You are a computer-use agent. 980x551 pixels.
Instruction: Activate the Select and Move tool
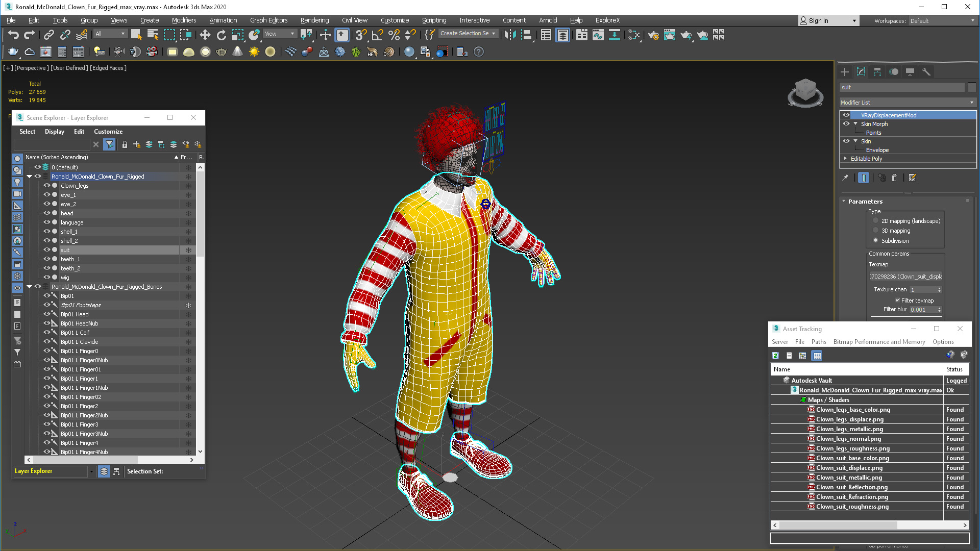click(205, 35)
